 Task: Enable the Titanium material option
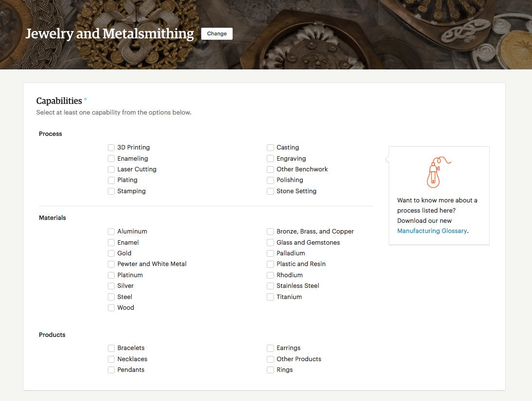coord(270,297)
